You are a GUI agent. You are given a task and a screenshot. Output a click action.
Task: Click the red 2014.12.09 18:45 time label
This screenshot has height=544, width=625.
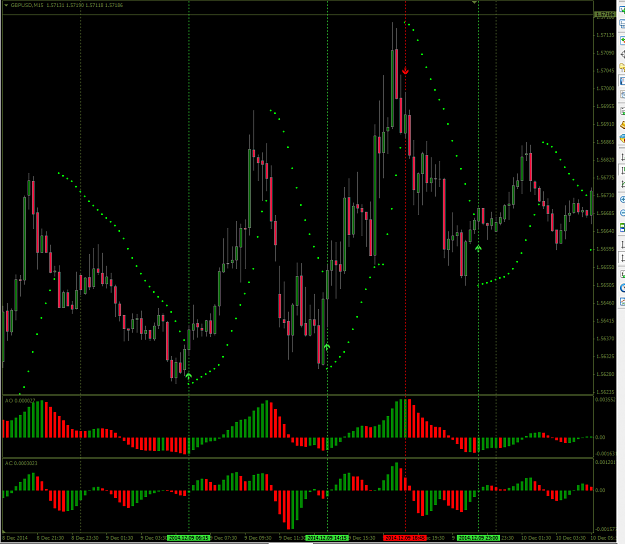pos(405,538)
